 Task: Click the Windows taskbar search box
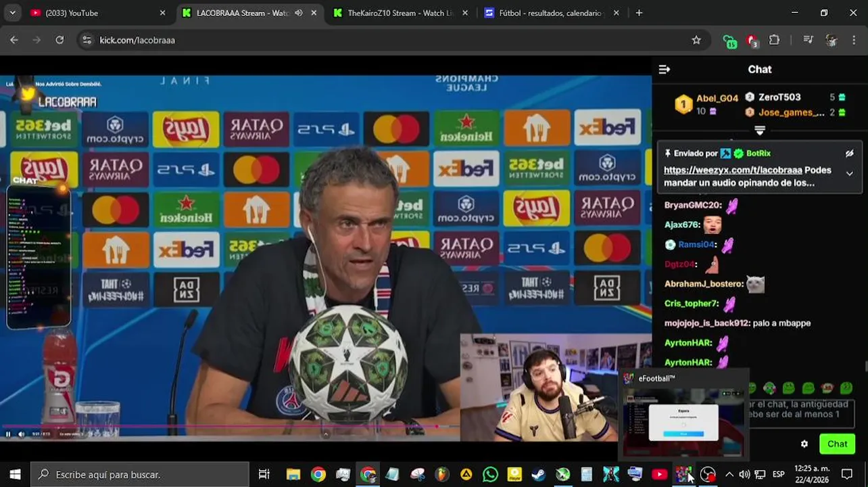(140, 475)
